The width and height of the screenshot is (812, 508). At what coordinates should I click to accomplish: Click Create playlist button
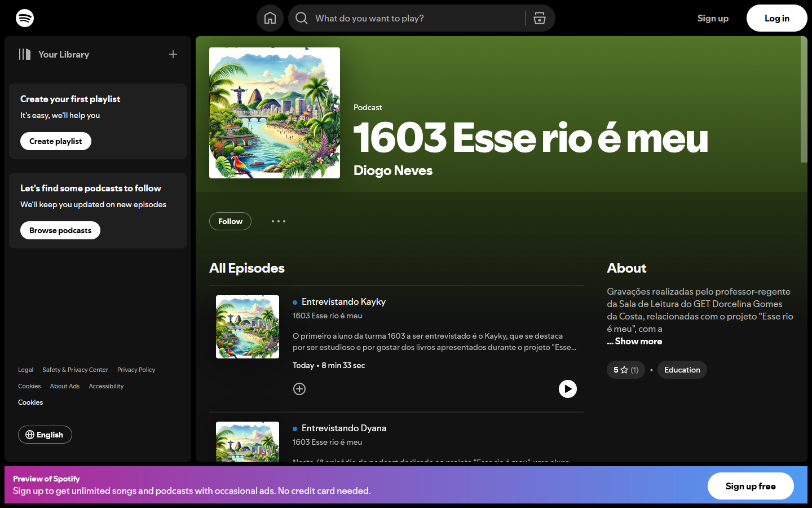click(56, 141)
